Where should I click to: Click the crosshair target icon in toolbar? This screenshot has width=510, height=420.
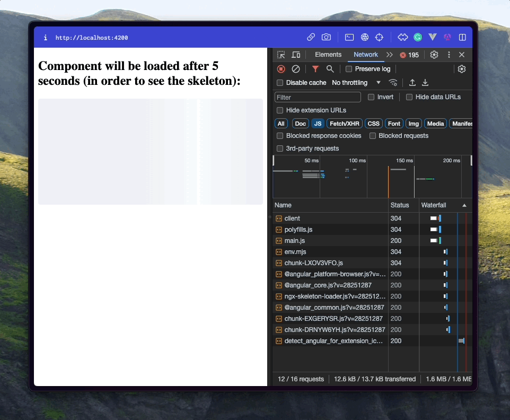[379, 38]
